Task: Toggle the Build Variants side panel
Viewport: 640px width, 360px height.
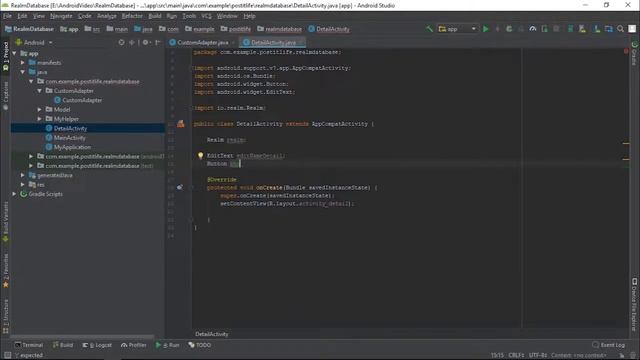Action: (x=6, y=222)
